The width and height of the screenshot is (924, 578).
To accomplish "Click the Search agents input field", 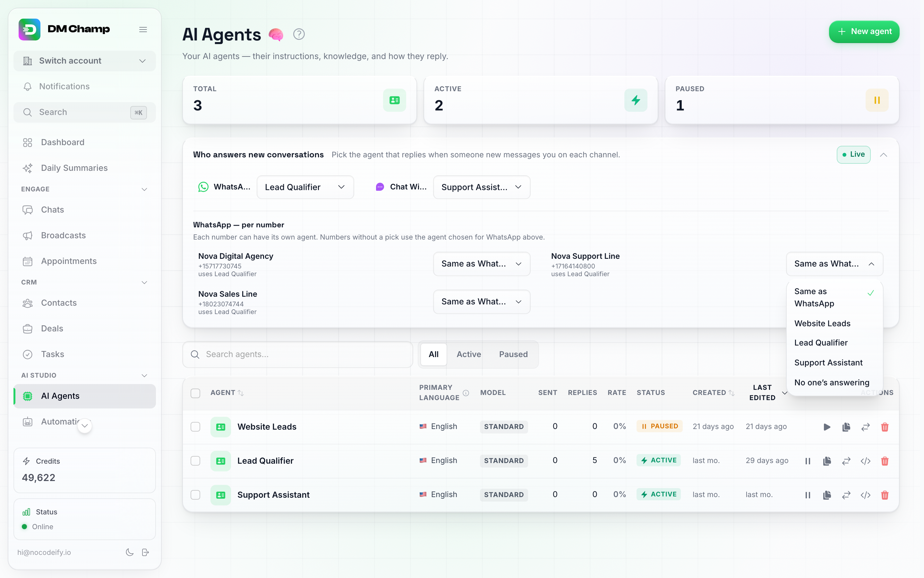I will 297,355.
